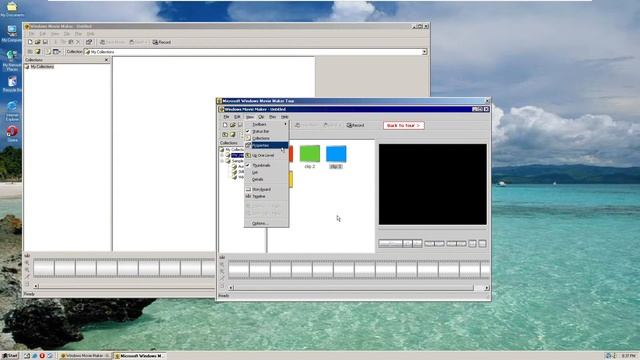Select the blue clip 3 thumbnail
This screenshot has height=360, width=640.
[x=336, y=154]
